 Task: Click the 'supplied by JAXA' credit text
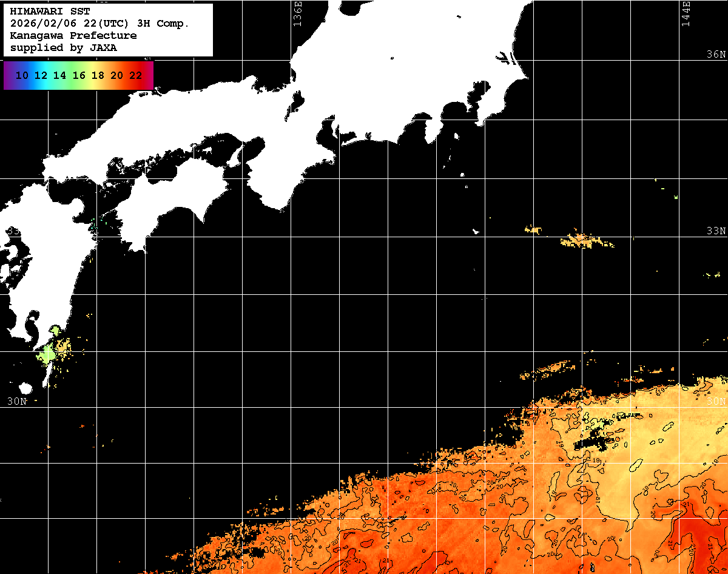(63, 48)
